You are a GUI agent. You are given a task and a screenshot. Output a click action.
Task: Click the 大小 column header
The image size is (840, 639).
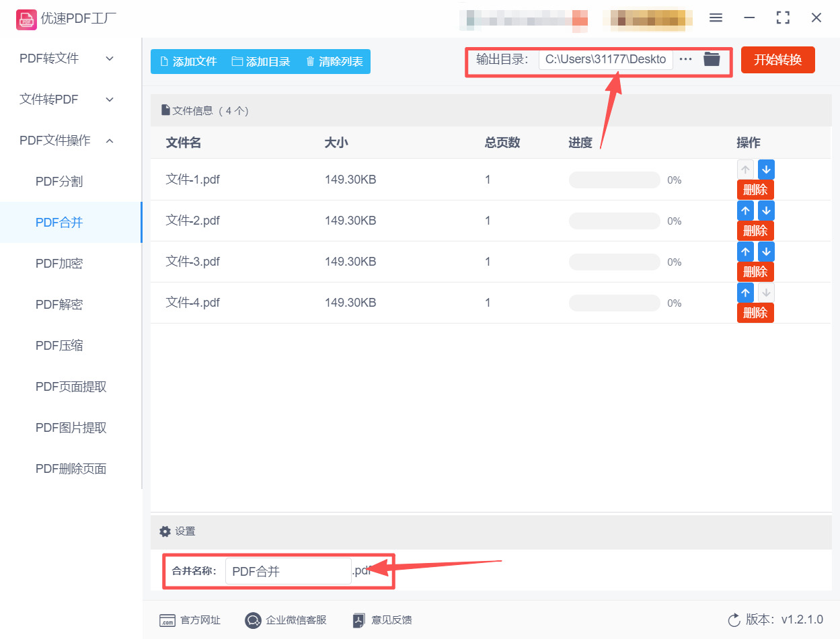coord(336,143)
